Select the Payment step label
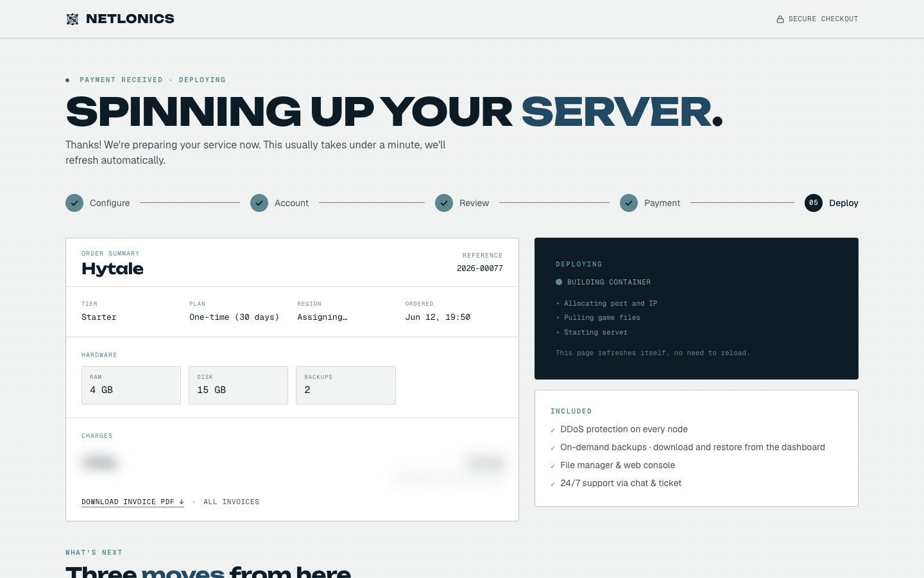 click(x=662, y=203)
